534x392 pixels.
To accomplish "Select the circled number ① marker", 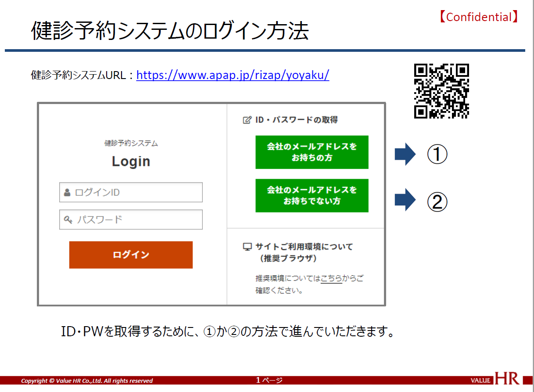I will 437,155.
